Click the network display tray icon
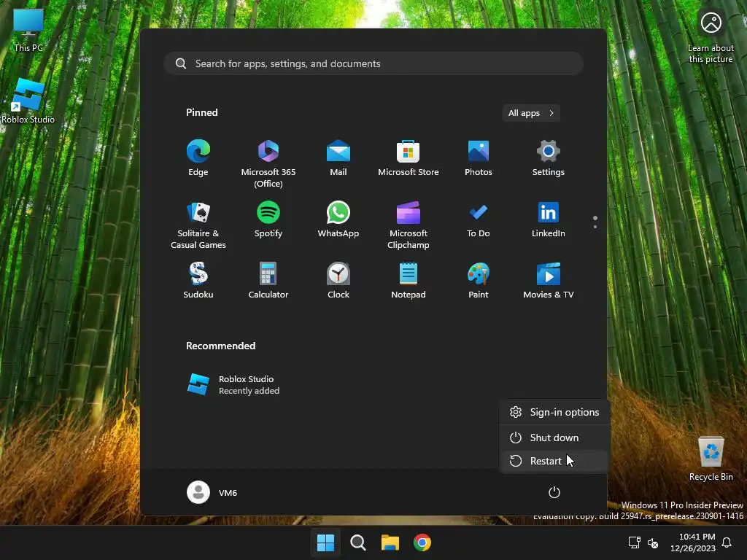Screen dimensions: 747x560 634,542
